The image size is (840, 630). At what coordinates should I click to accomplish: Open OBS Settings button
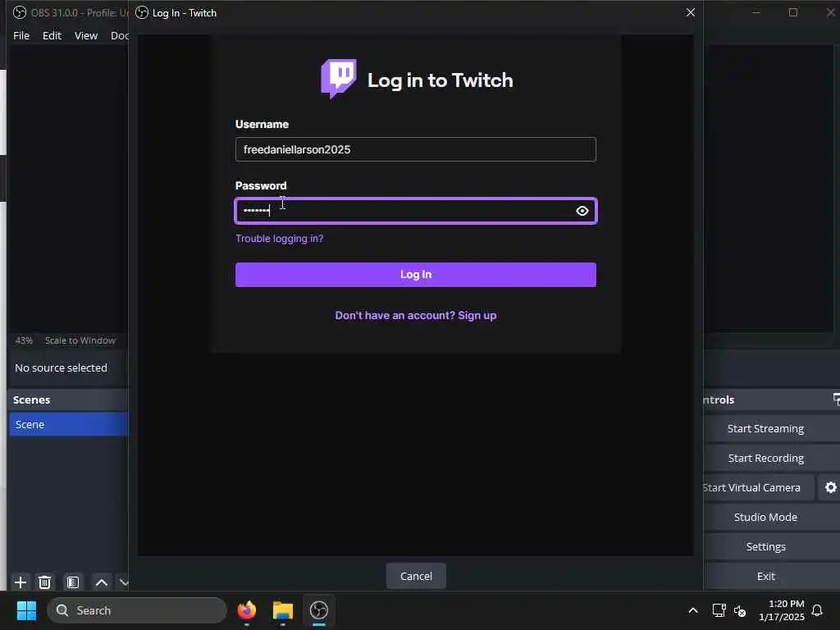(x=765, y=546)
